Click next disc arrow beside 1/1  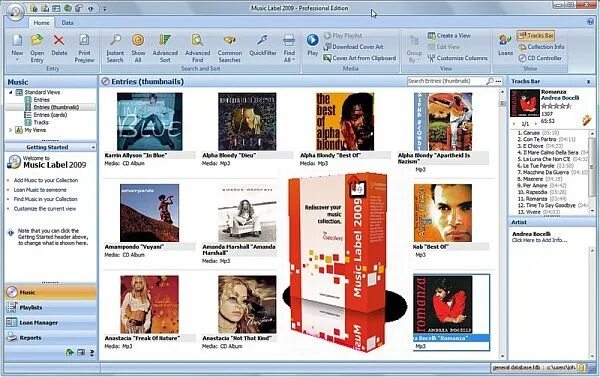(536, 124)
